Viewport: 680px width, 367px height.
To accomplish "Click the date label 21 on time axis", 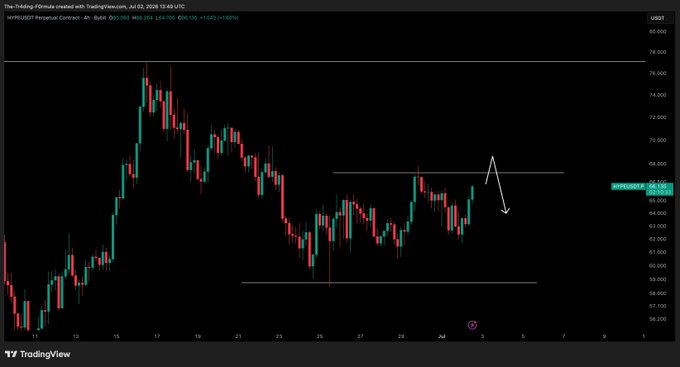I will pos(238,336).
